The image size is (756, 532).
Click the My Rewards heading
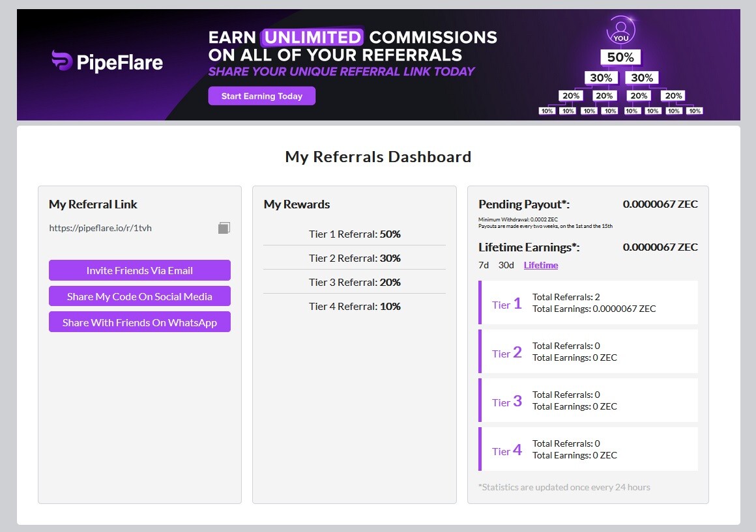(x=297, y=204)
